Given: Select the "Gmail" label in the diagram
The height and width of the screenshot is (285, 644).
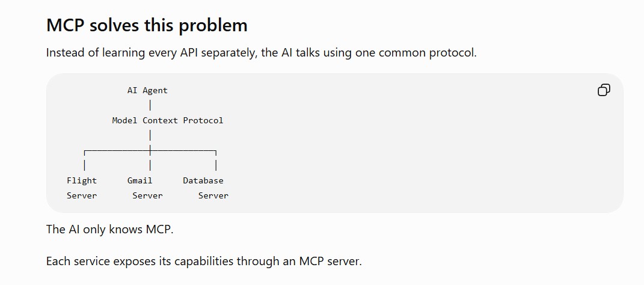Looking at the screenshot, I should pyautogui.click(x=140, y=181).
